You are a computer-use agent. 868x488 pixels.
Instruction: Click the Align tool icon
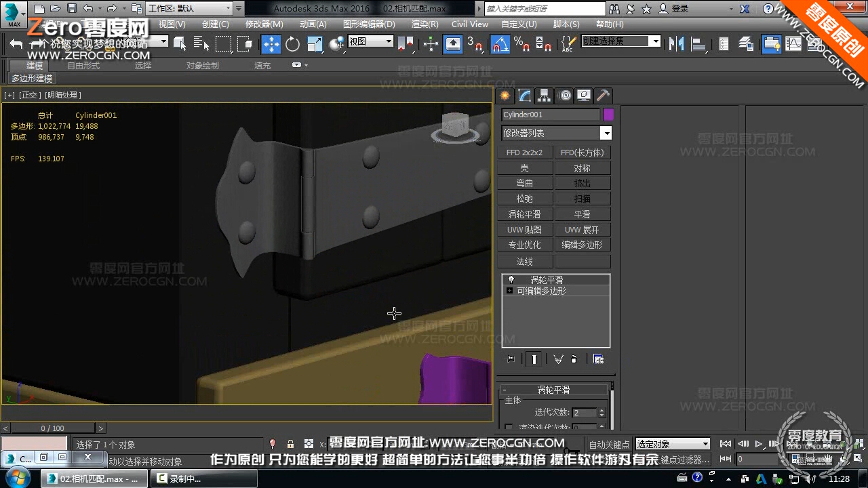pyautogui.click(x=698, y=44)
